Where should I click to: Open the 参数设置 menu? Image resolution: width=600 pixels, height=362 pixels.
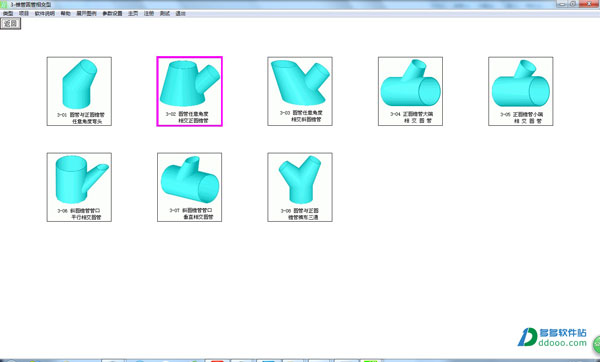[x=112, y=13]
